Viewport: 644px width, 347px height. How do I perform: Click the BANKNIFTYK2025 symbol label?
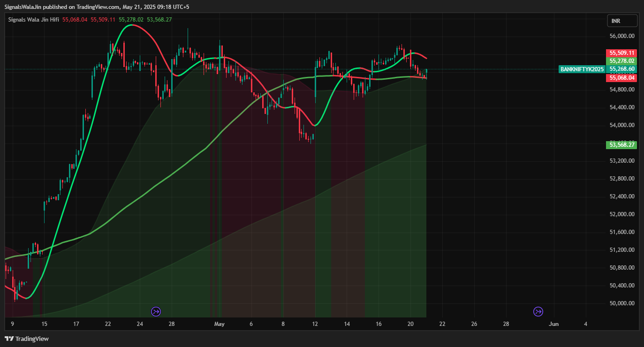[582, 69]
